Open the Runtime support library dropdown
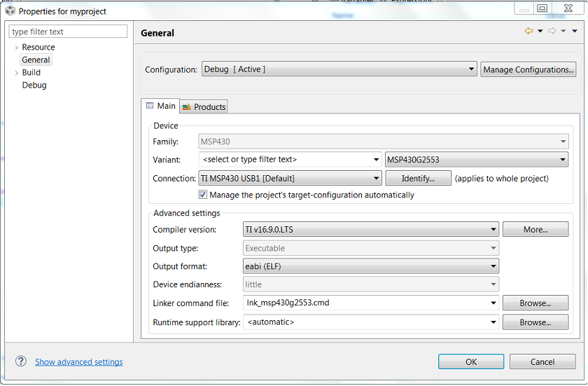This screenshot has width=588, height=386. coord(371,322)
